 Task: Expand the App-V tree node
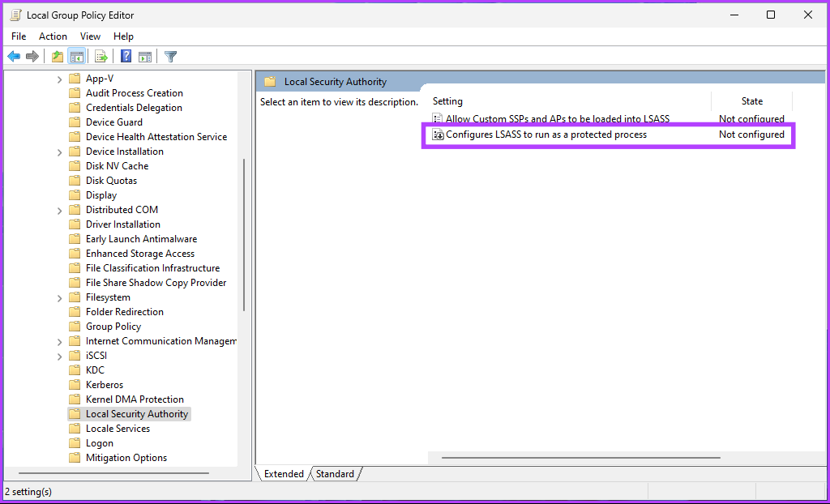click(x=60, y=79)
